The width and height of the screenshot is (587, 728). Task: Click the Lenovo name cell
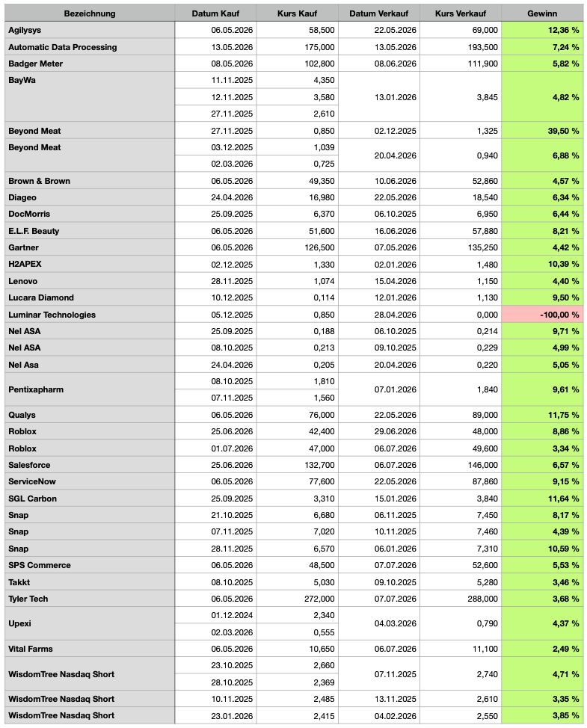tap(90, 281)
